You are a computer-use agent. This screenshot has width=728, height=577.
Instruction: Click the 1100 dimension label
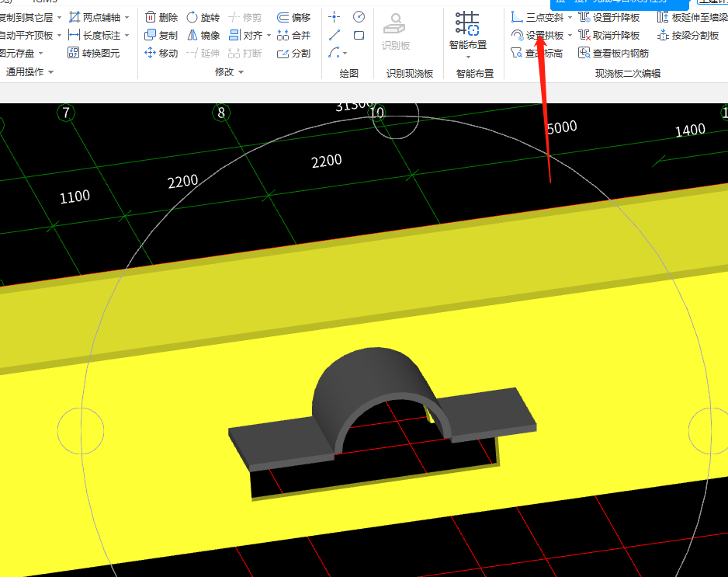coord(75,197)
